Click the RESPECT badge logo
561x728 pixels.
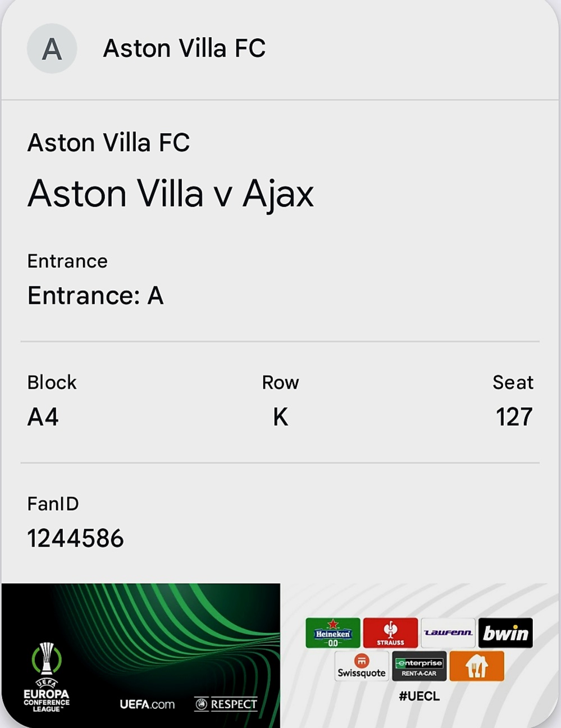pos(226,704)
